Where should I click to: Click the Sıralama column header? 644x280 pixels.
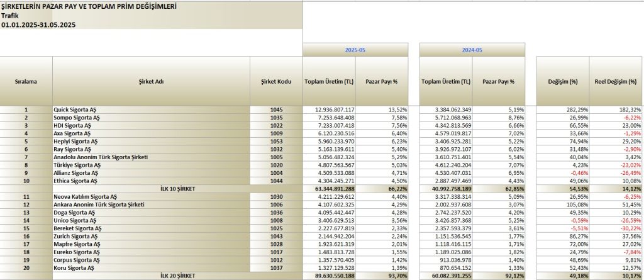(26, 81)
